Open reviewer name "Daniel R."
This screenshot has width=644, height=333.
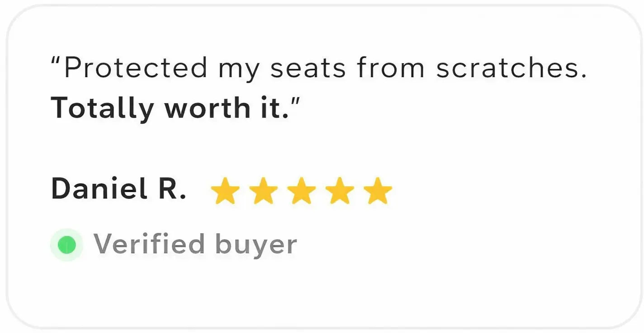click(118, 189)
